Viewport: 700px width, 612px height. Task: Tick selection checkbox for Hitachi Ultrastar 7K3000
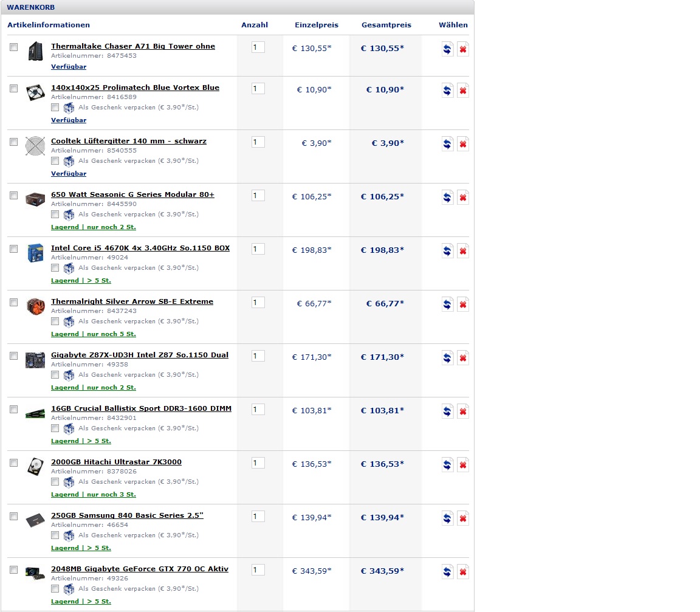click(x=14, y=463)
